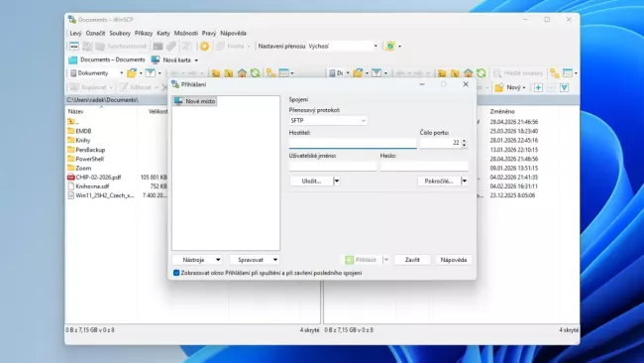Click the left panel filter funnel icon
The width and height of the screenshot is (644, 363).
pos(151,73)
